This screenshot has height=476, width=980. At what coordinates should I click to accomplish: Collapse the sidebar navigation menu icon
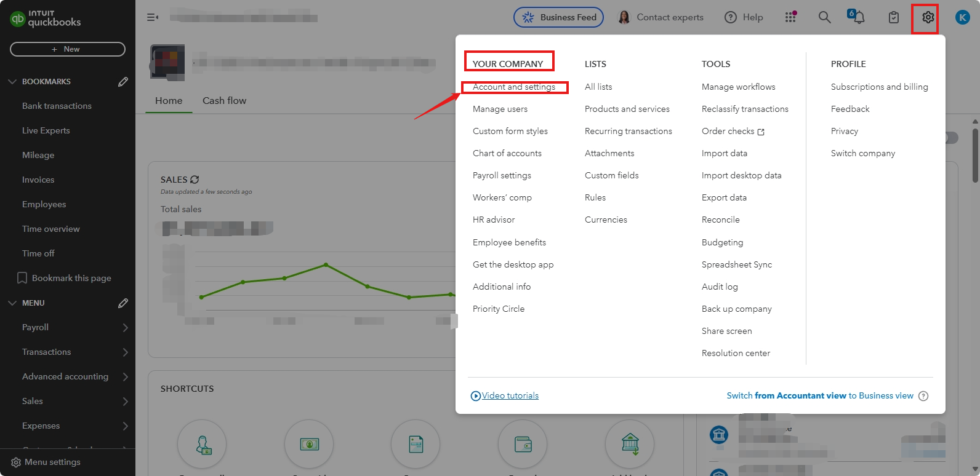click(153, 17)
